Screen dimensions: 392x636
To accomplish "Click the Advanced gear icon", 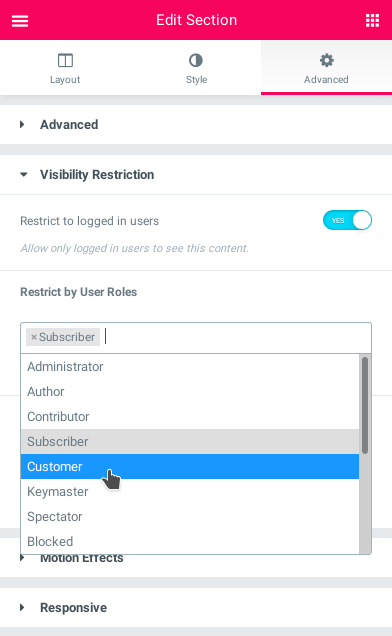I will point(326,60).
